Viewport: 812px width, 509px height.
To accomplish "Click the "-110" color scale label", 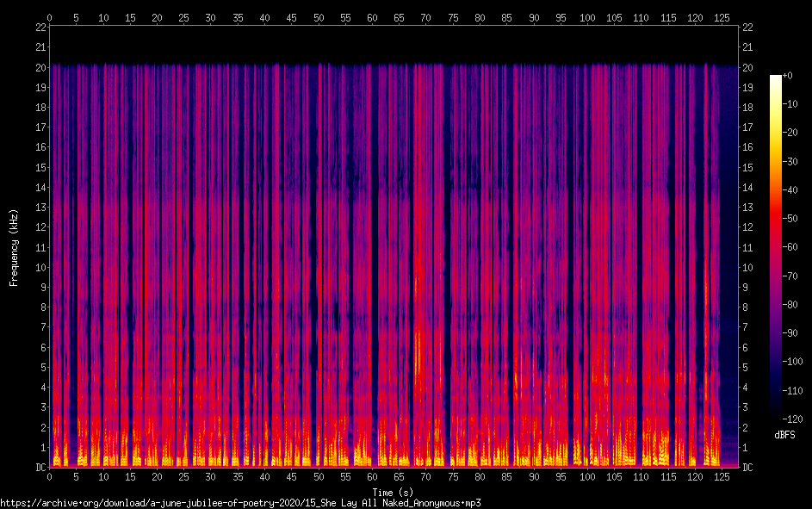I will pyautogui.click(x=792, y=390).
